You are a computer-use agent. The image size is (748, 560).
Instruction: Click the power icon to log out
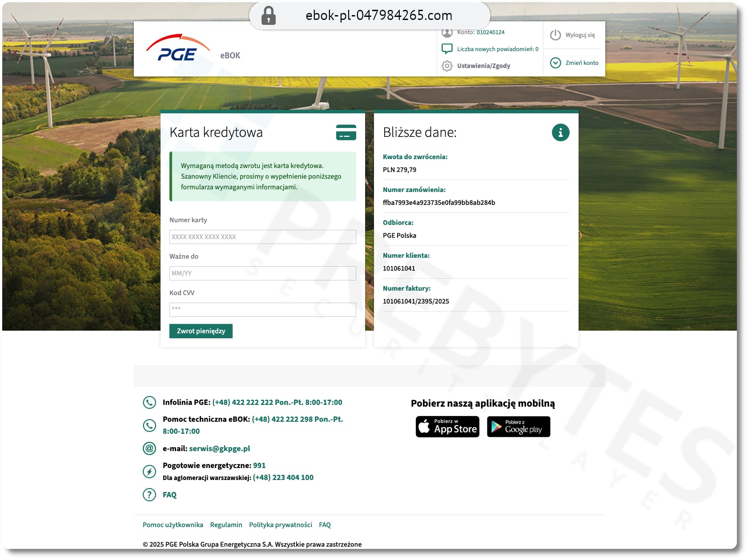point(555,35)
